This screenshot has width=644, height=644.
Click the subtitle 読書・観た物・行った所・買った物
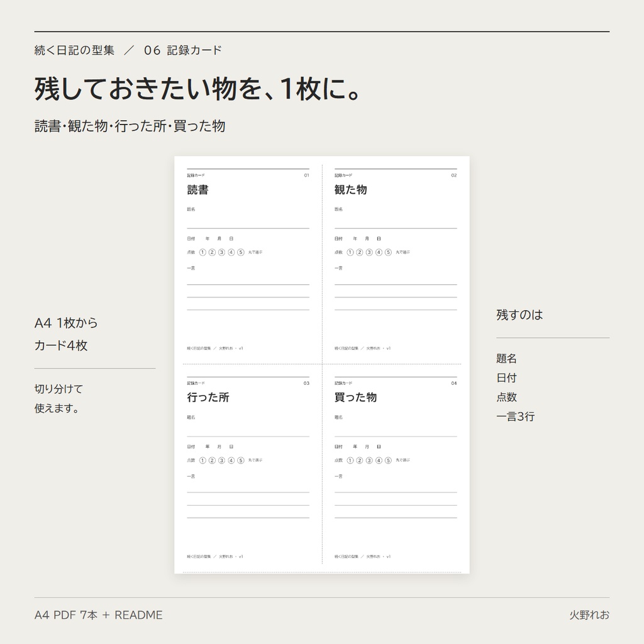[130, 126]
